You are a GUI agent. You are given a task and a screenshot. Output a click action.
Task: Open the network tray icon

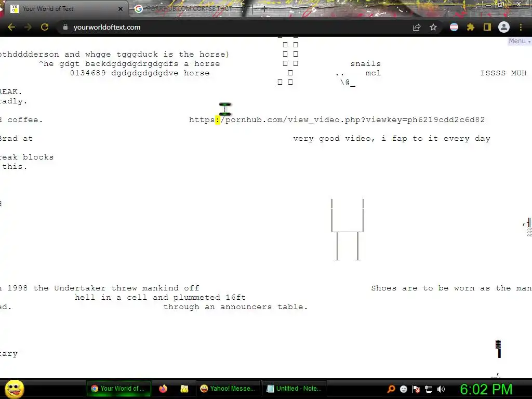pos(429,389)
